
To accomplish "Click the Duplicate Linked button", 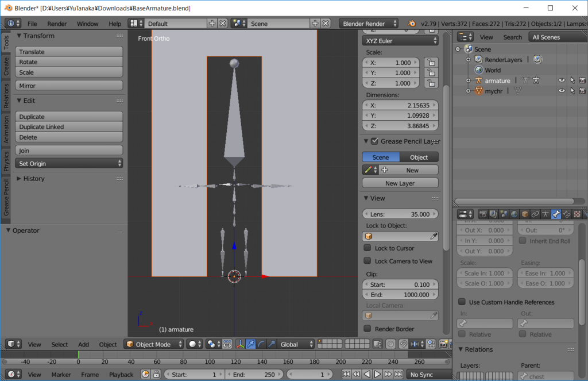I will [69, 127].
